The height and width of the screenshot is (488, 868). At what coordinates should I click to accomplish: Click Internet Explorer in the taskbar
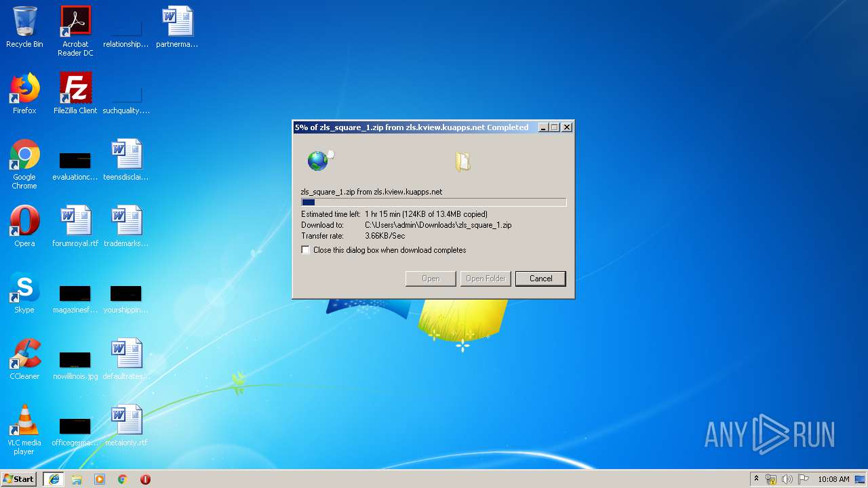coord(54,479)
